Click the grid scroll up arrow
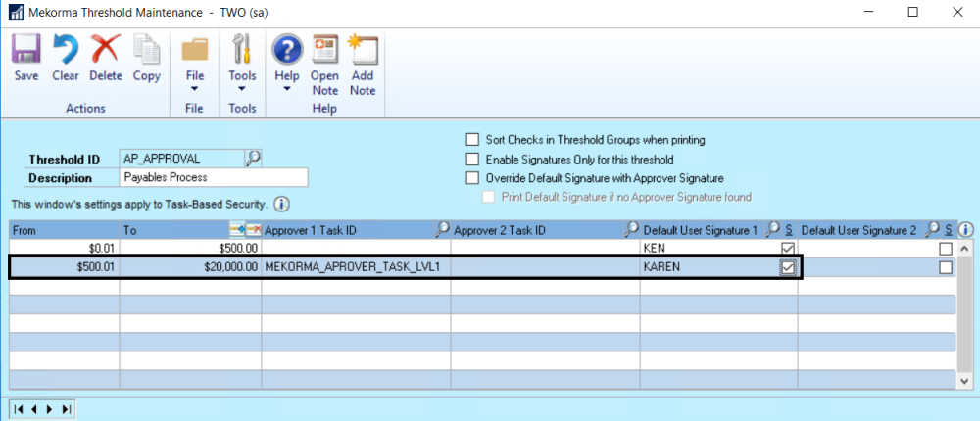 pos(965,249)
